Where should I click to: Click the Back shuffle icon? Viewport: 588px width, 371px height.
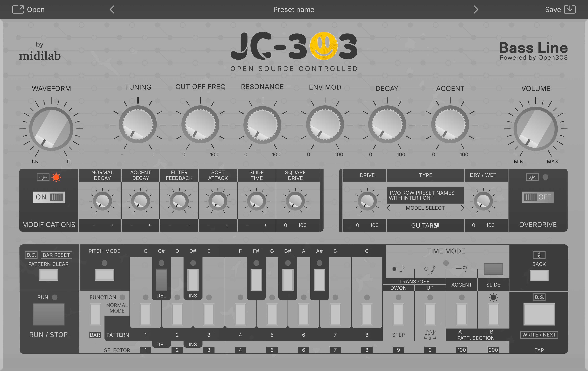pos(539,255)
